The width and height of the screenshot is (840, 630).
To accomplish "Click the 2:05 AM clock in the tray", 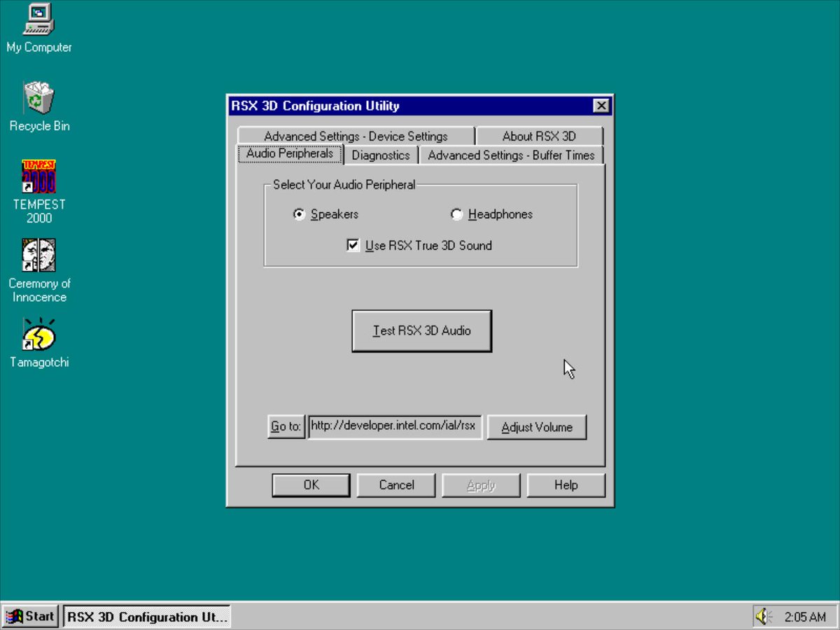I will click(x=805, y=617).
